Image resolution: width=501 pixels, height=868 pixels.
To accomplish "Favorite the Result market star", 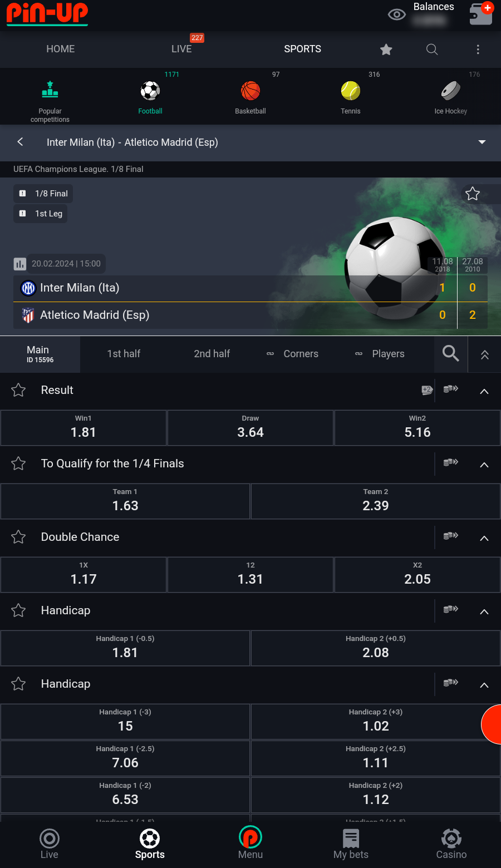I will coord(18,390).
